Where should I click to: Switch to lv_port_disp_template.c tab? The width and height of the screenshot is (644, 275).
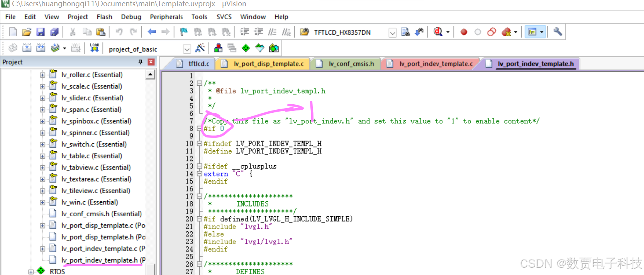[x=263, y=64]
